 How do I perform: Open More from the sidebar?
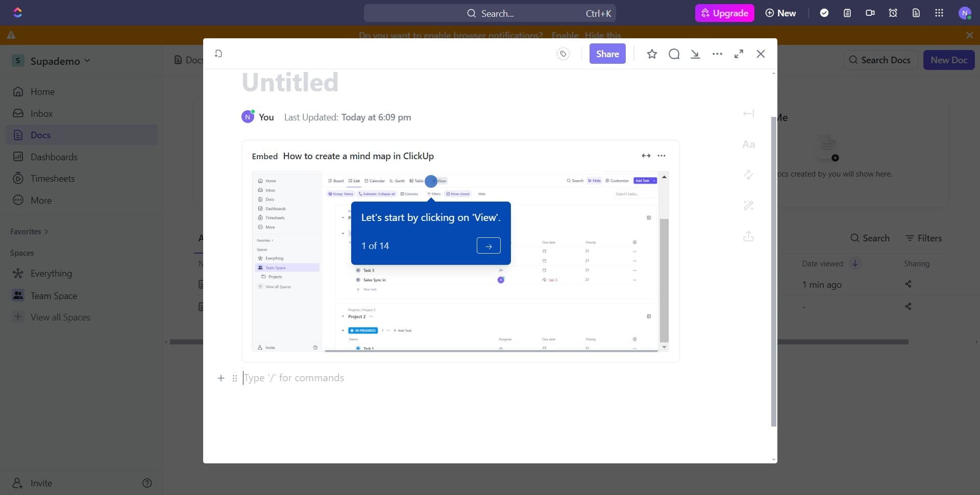(40, 200)
